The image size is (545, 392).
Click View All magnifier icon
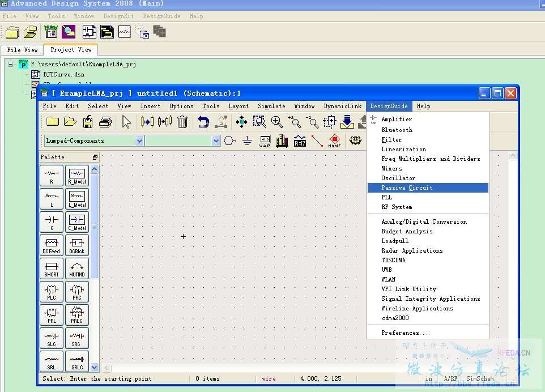259,122
